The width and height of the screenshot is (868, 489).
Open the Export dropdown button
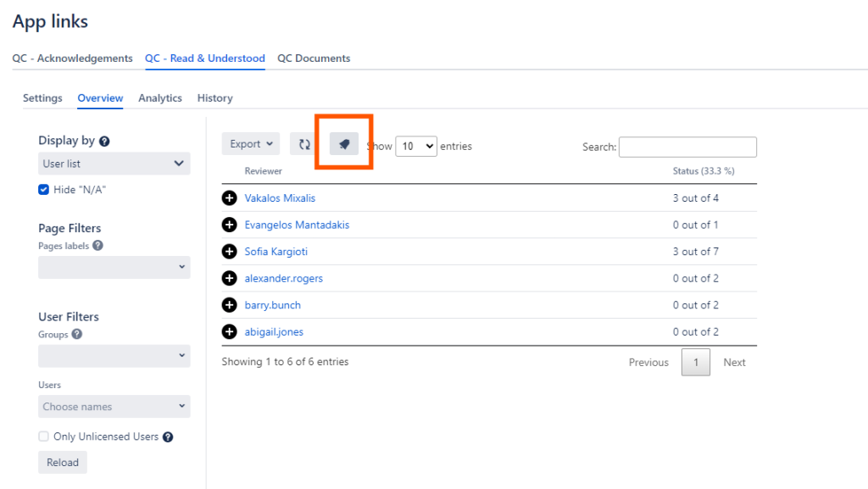[x=250, y=144]
